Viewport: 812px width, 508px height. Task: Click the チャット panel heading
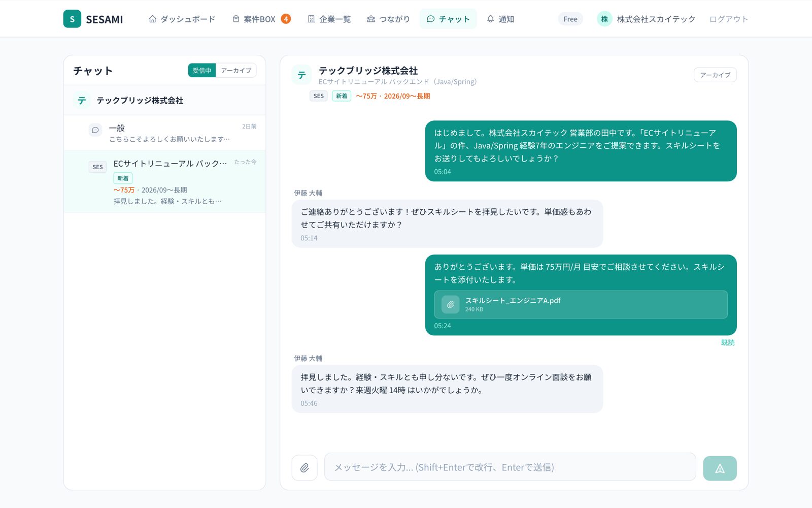point(93,71)
